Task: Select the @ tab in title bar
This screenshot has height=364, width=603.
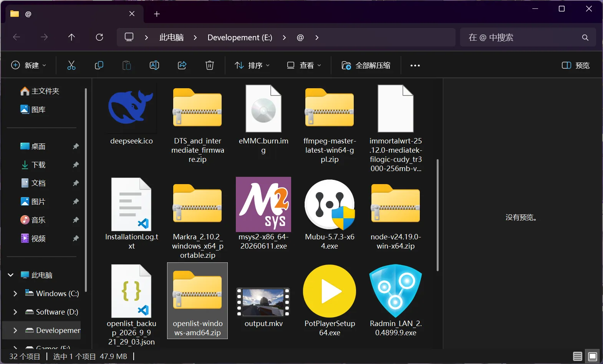Action: (75, 14)
